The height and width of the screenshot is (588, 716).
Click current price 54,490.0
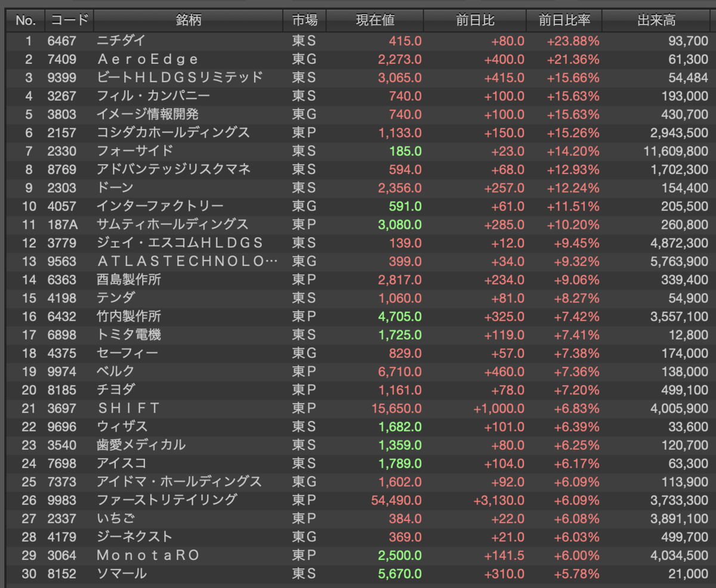tap(396, 500)
